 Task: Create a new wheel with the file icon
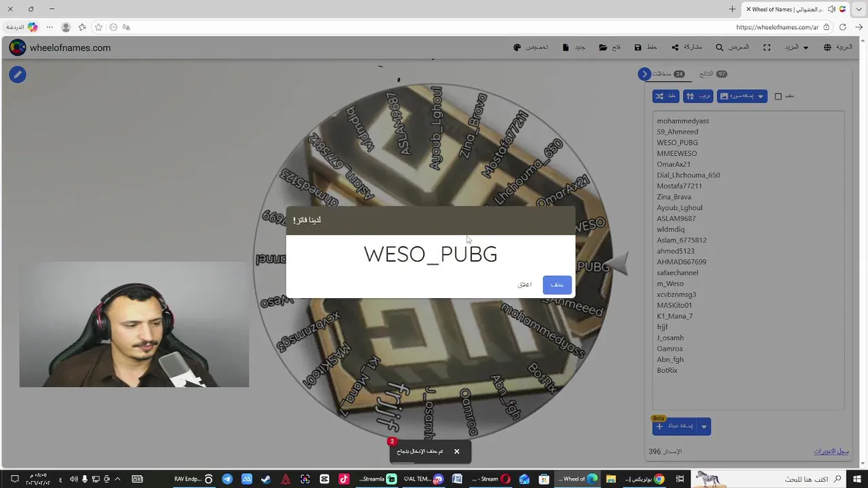[x=565, y=47]
